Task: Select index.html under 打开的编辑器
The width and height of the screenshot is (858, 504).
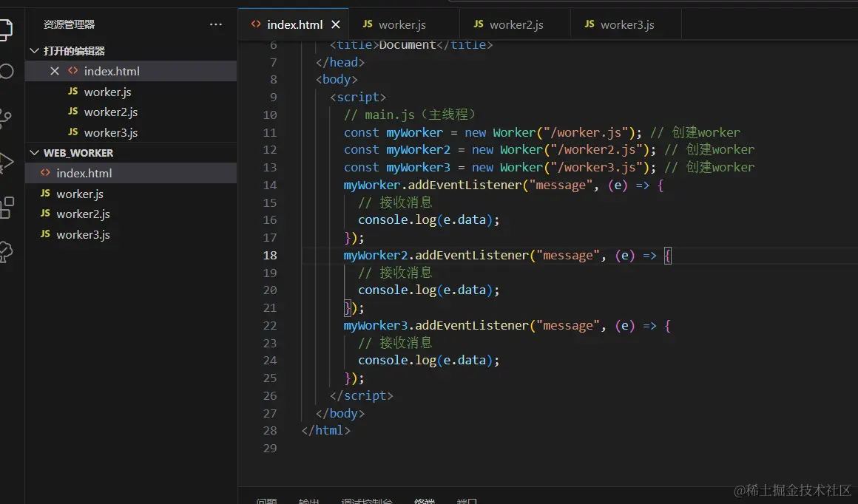Action: (131, 71)
